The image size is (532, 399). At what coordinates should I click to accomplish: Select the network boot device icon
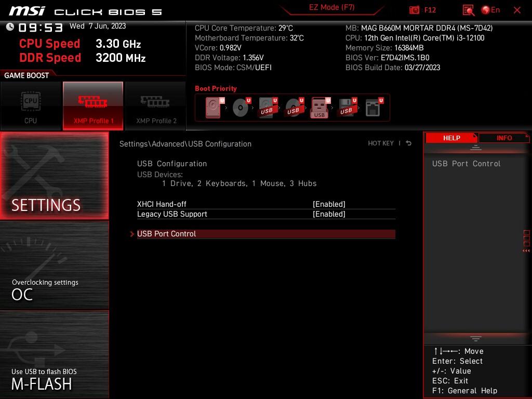[x=374, y=108]
